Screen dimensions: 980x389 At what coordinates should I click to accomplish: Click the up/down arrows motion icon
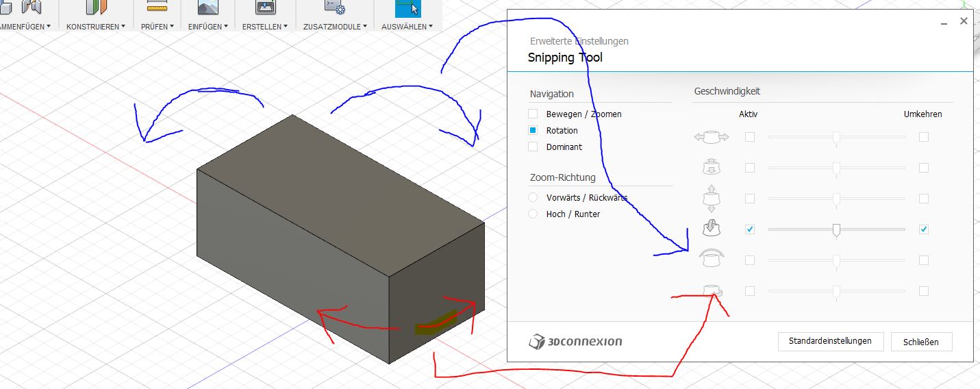tap(712, 199)
